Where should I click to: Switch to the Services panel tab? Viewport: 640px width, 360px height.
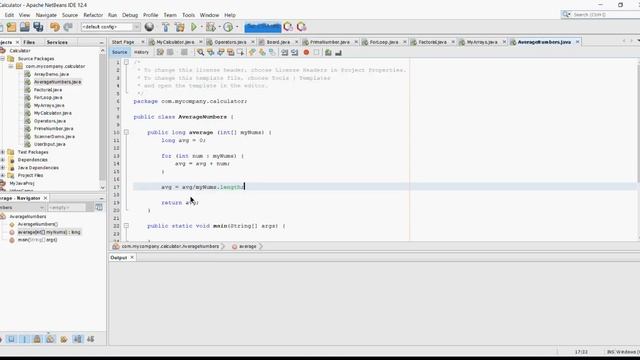57,42
